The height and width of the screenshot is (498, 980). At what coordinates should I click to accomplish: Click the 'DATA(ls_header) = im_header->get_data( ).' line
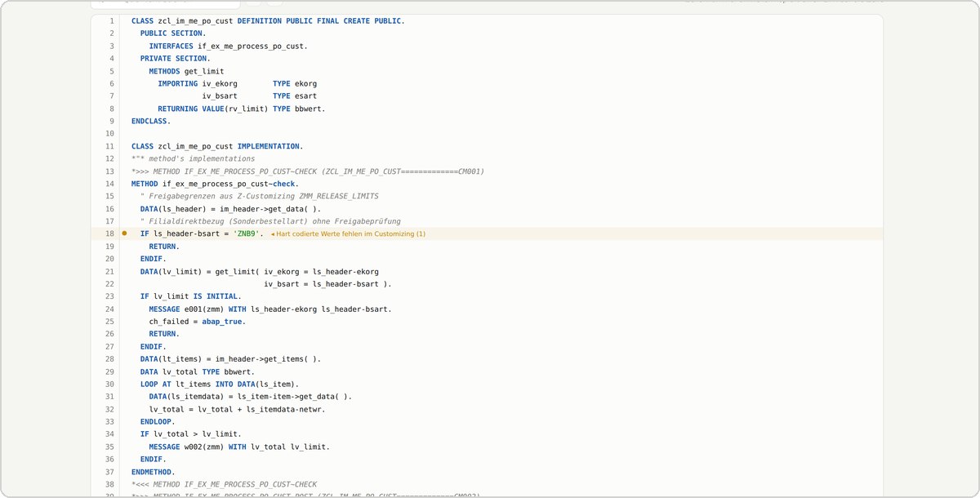tap(231, 209)
